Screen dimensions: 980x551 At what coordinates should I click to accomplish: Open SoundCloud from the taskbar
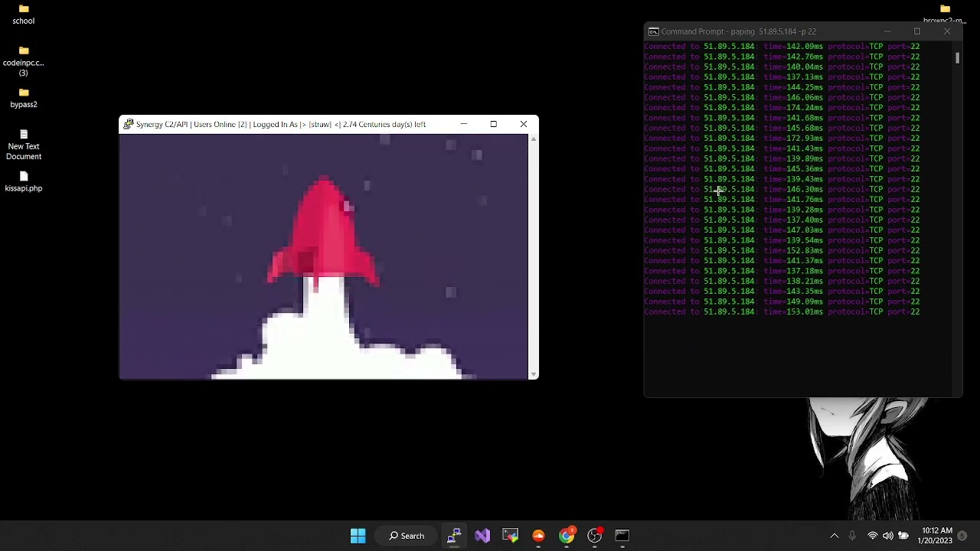[538, 536]
